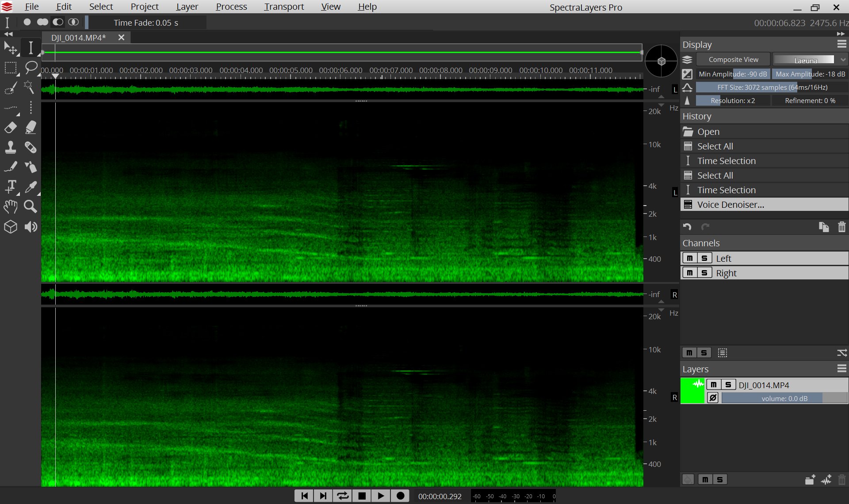Choose the Rectangular Selection tool
The height and width of the screenshot is (504, 849).
[x=11, y=68]
